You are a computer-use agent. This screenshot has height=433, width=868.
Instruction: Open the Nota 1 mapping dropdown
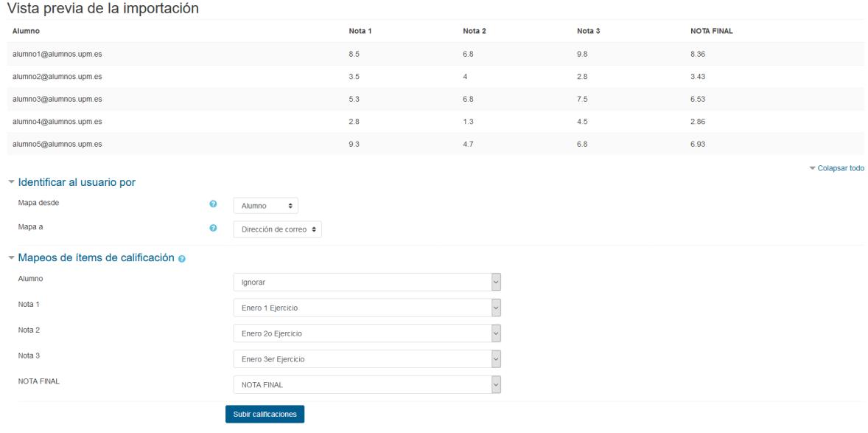pos(367,308)
